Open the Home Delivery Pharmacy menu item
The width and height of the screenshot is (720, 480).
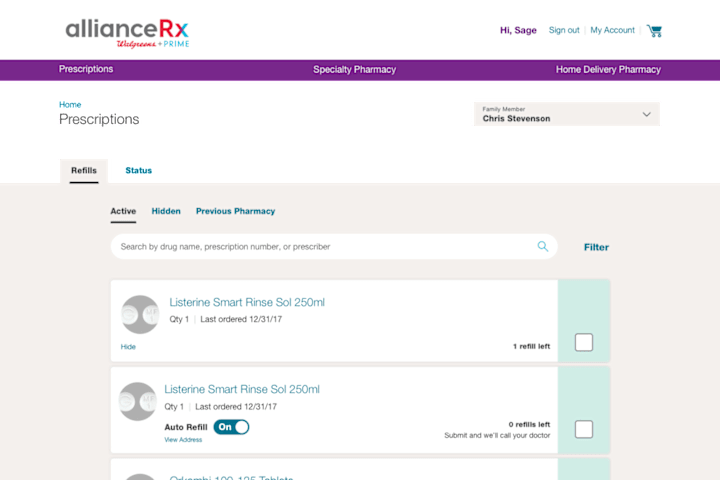pos(608,69)
